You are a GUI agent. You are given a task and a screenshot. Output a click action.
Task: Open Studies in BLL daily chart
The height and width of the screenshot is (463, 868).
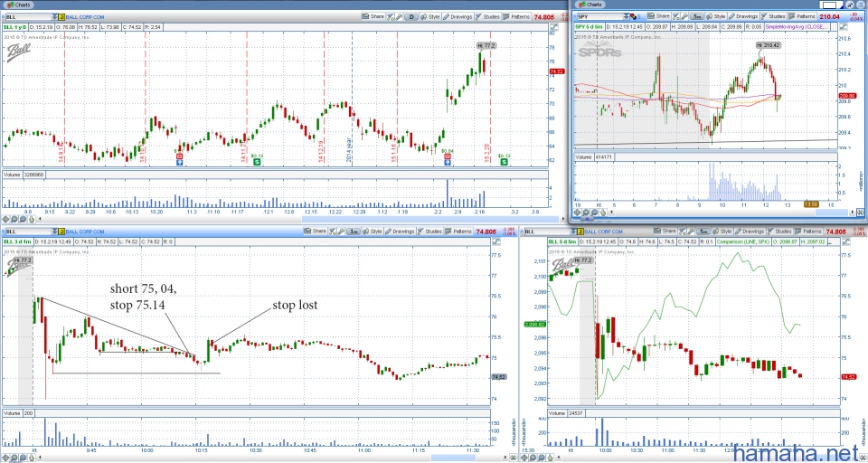[487, 16]
